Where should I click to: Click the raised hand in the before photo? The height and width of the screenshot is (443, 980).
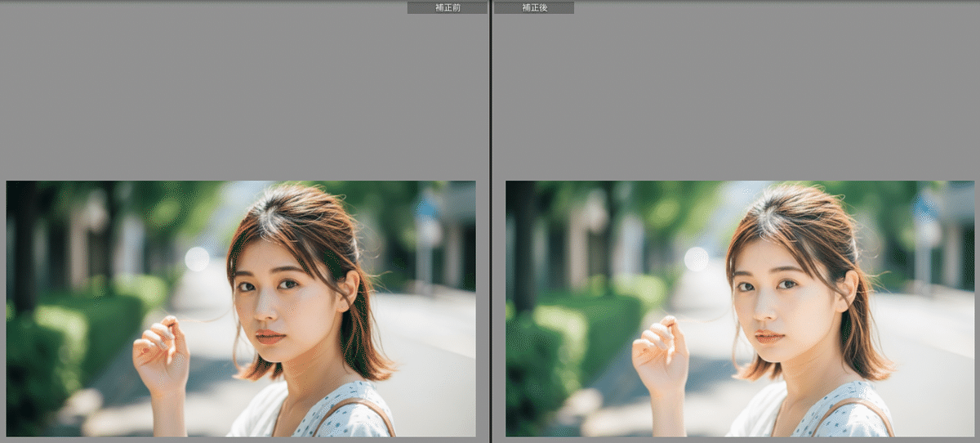point(160,353)
